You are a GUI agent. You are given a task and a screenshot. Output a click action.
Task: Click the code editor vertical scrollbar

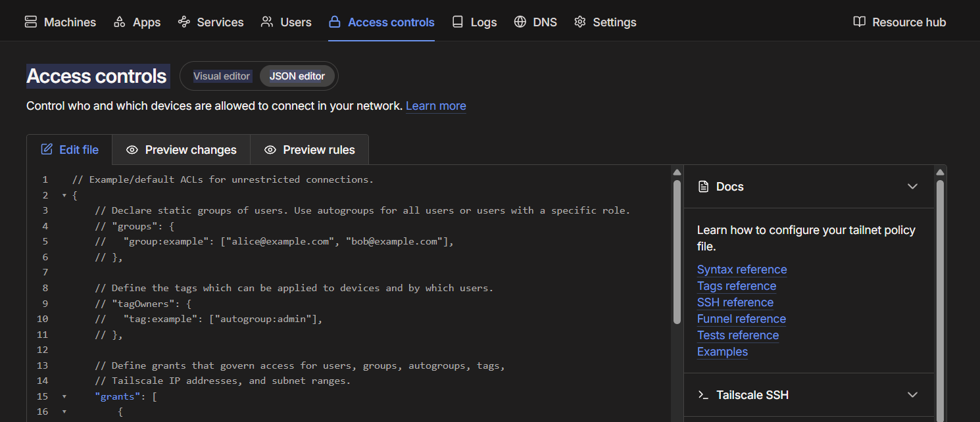[677, 252]
